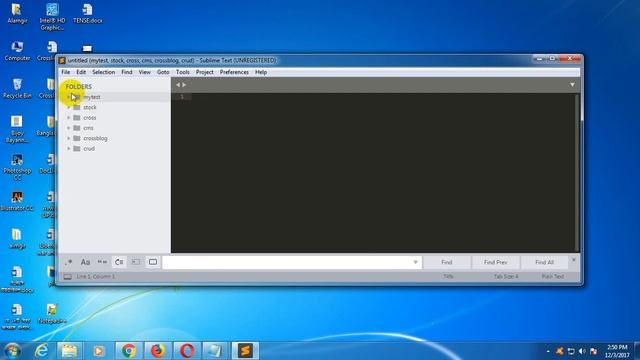640x360 pixels.
Task: Toggle side bar icon in status bar
Action: [68, 277]
